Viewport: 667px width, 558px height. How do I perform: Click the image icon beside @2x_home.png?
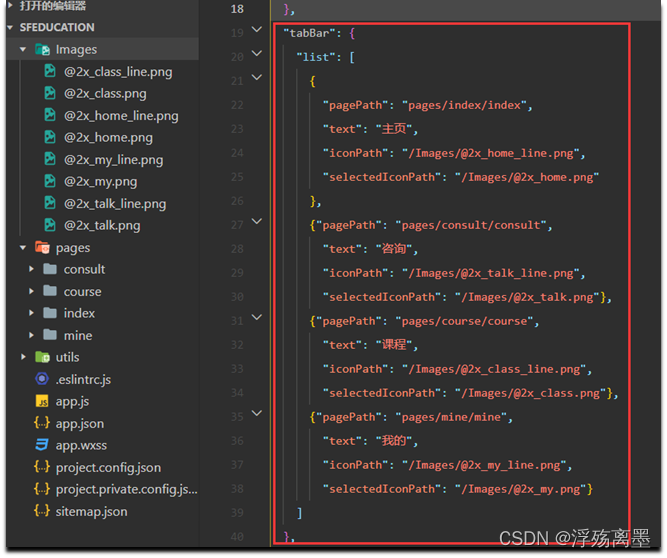[x=50, y=137]
